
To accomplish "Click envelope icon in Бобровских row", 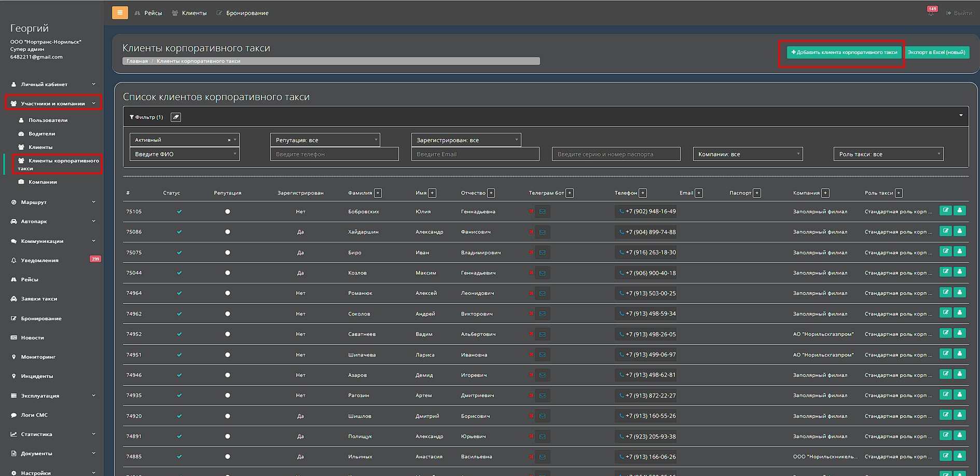I will [542, 212].
